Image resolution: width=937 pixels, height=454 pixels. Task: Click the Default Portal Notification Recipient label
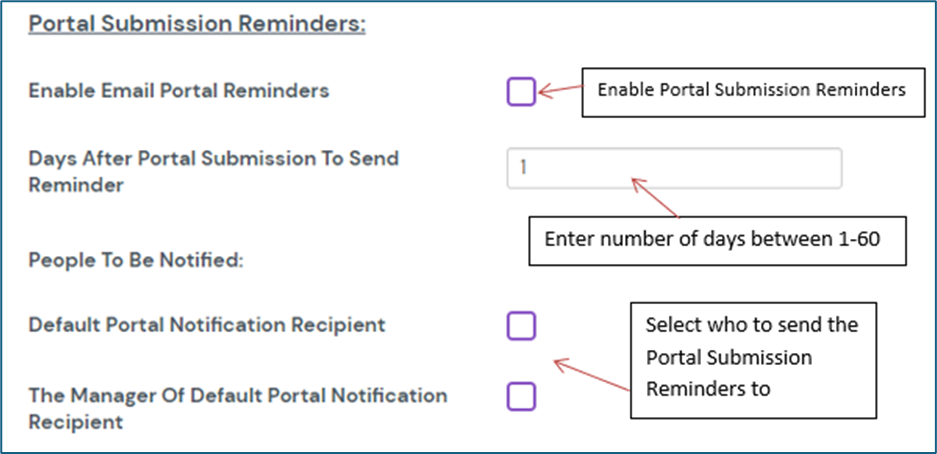coord(207,325)
